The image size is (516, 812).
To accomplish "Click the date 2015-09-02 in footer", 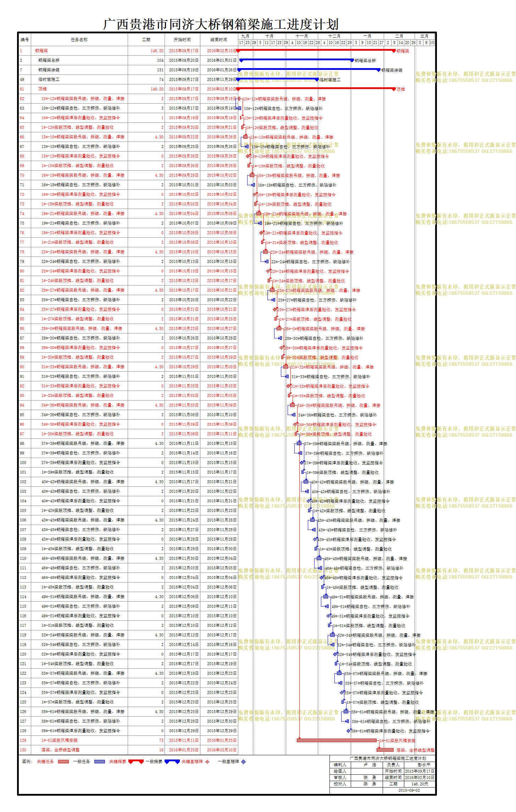I will point(409,790).
